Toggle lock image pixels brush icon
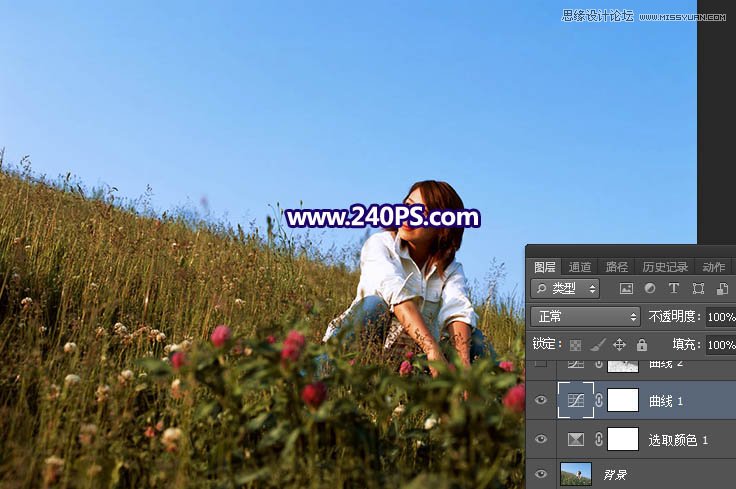This screenshot has height=489, width=736. coord(598,345)
